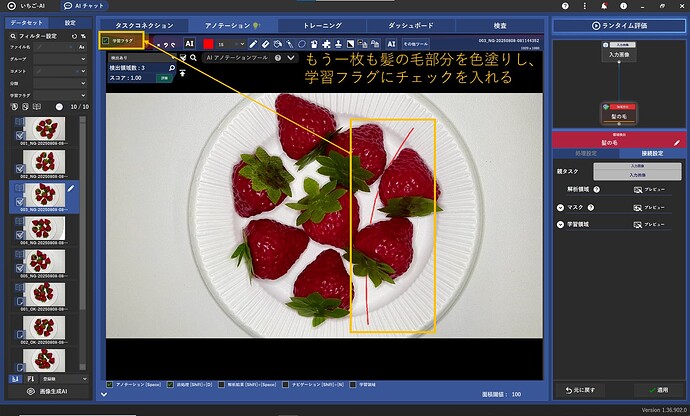Click the red annotation color swatch
Viewport: 690px width, 416px height.
tap(208, 44)
